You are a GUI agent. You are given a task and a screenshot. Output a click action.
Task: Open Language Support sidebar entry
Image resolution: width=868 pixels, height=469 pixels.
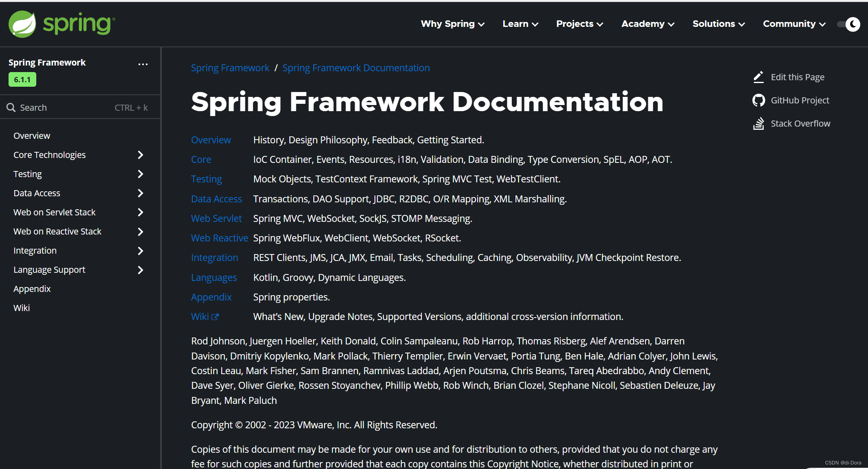point(49,270)
